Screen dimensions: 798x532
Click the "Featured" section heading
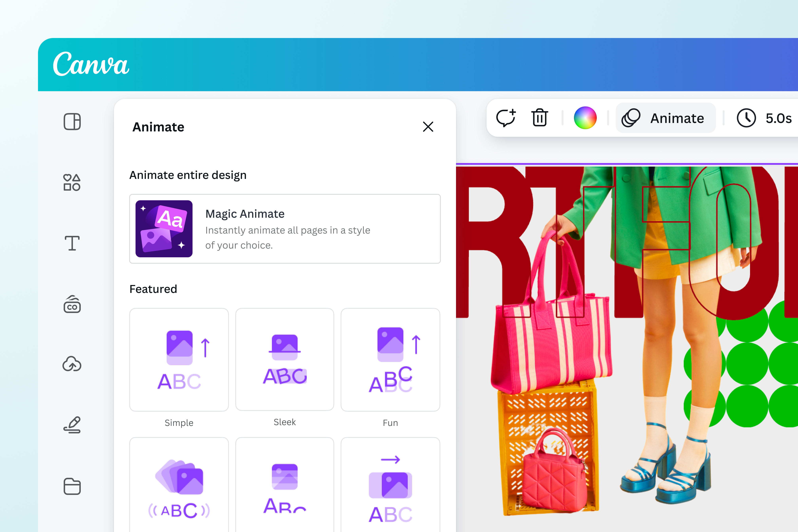(x=153, y=289)
